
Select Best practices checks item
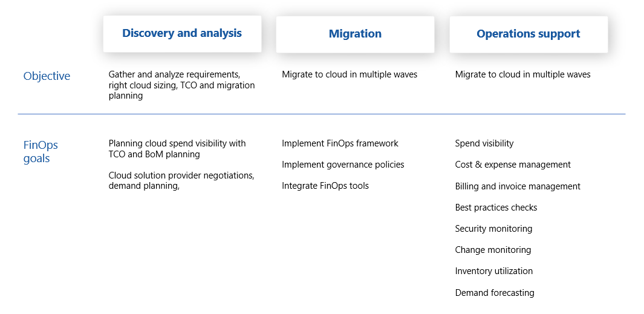tap(496, 208)
